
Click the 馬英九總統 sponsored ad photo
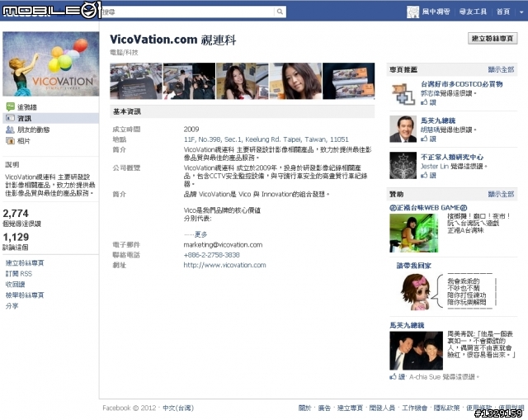pyautogui.click(x=416, y=351)
